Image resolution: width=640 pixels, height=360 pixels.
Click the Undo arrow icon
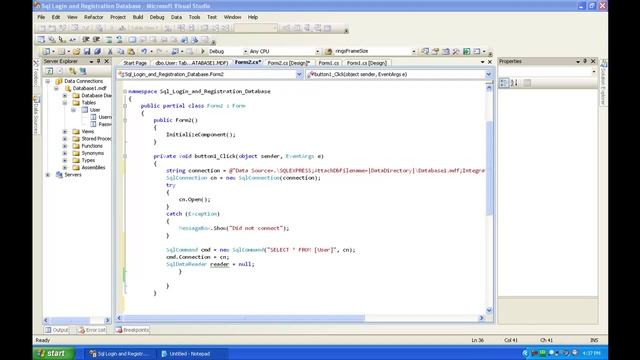144,51
